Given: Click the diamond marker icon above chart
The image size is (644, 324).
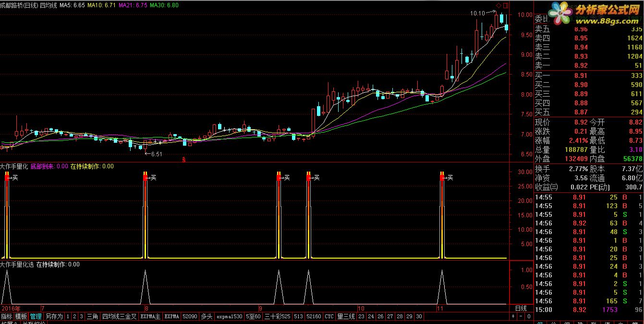Looking at the screenshot, I should coord(498,5).
